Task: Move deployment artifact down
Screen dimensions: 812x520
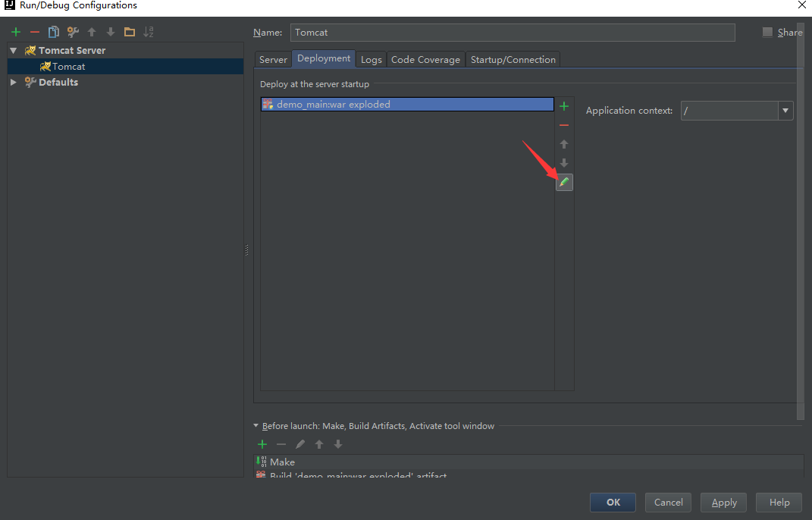Action: (x=564, y=163)
